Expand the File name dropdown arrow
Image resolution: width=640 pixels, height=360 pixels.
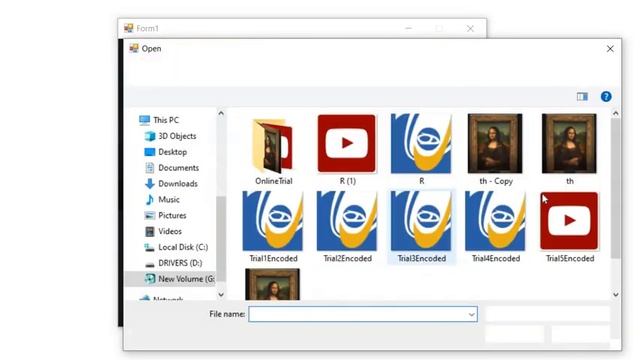pyautogui.click(x=471, y=314)
